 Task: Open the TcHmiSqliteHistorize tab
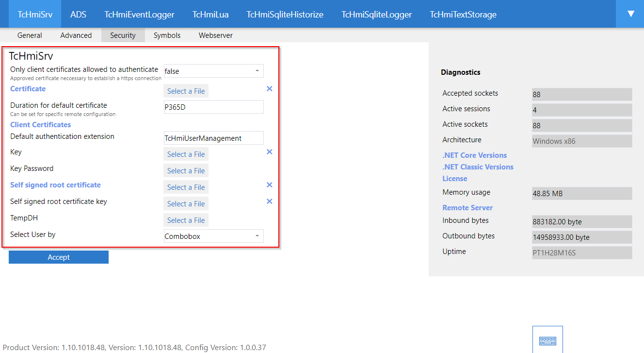[285, 14]
